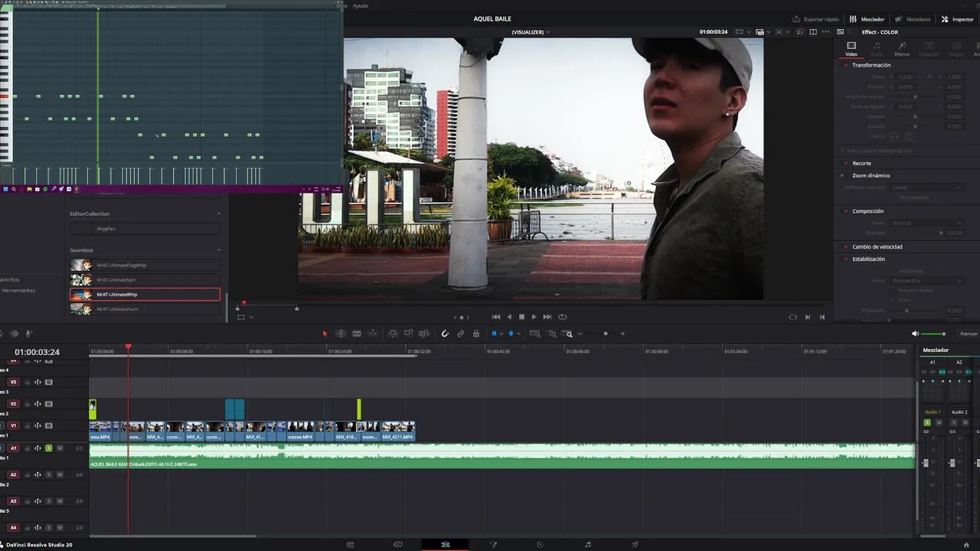Jump to the first frame
The width and height of the screenshot is (980, 551).
(496, 317)
